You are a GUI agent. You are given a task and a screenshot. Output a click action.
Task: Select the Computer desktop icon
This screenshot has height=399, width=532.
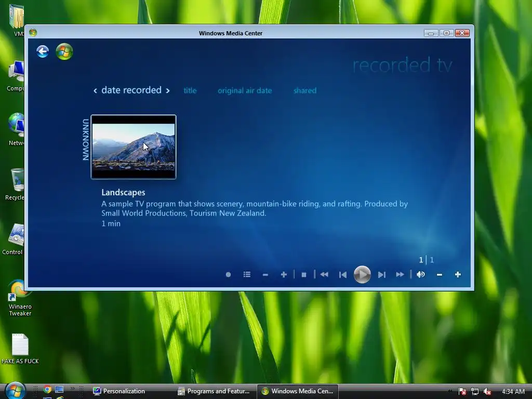(16, 76)
